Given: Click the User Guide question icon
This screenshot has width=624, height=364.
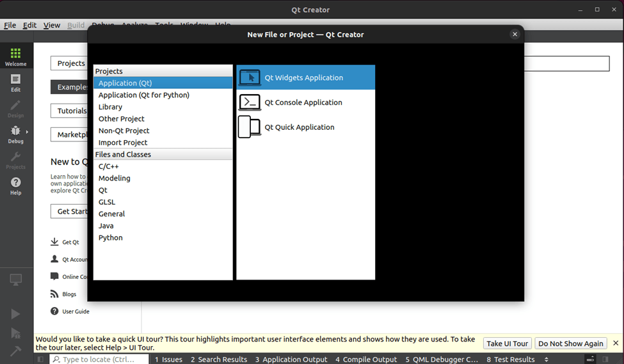Looking at the screenshot, I should [x=54, y=311].
